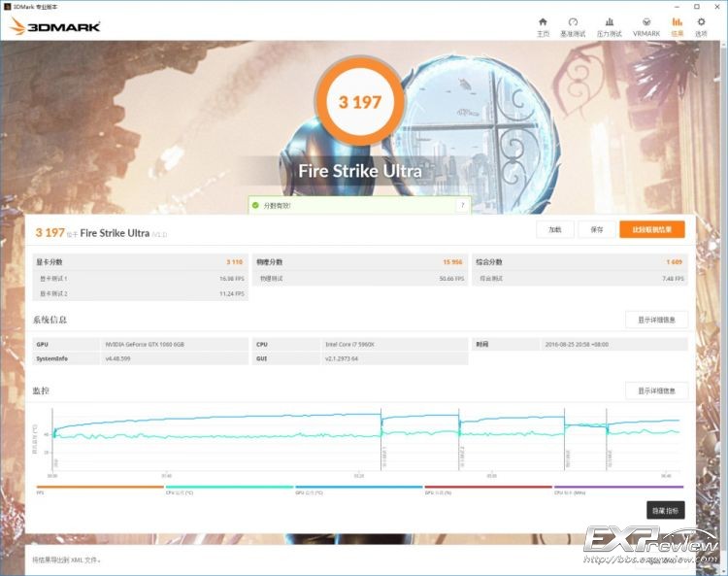Click the export results to XML text
The image size is (728, 576).
pos(66,559)
